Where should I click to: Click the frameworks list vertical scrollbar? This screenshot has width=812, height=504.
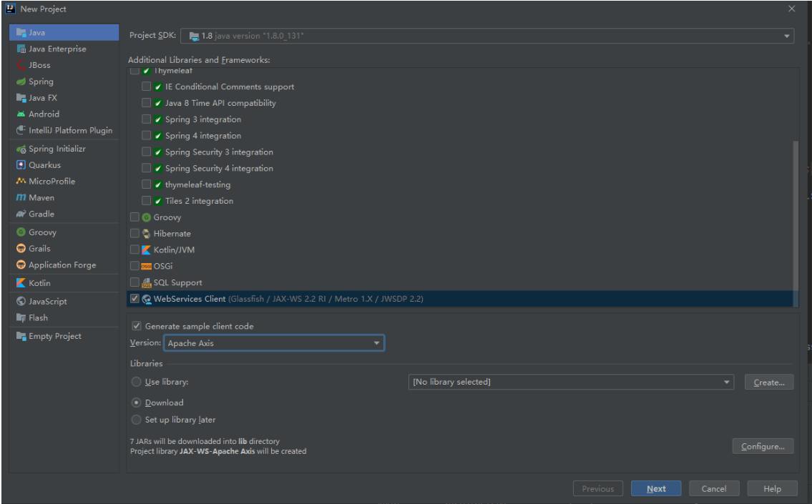click(x=796, y=222)
